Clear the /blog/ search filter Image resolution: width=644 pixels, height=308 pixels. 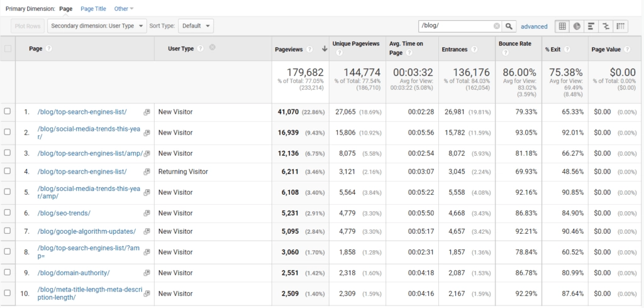(x=496, y=26)
